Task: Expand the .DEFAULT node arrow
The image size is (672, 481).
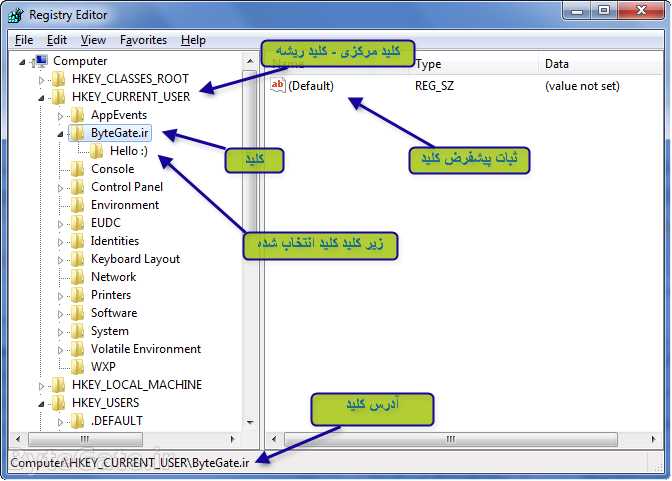Action: (x=60, y=422)
